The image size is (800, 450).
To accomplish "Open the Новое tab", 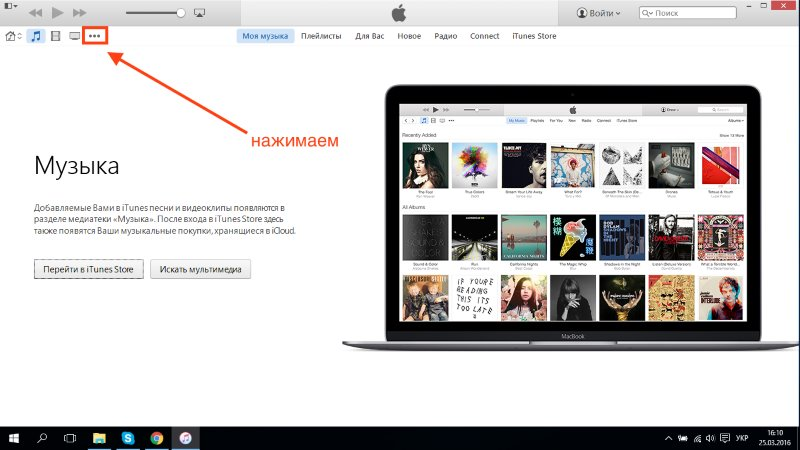I will point(409,36).
